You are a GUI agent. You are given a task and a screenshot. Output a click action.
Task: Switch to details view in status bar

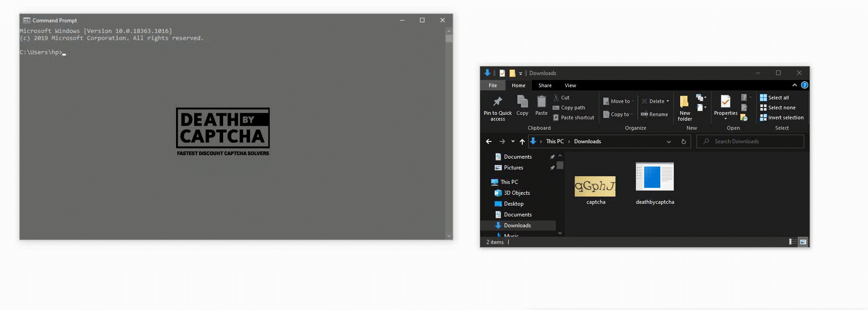[792, 242]
